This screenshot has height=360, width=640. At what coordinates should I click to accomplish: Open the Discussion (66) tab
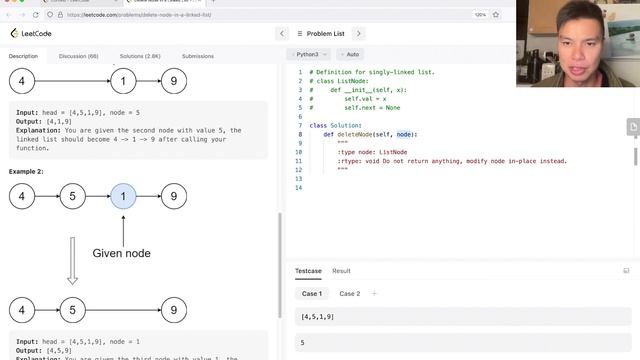[x=78, y=56]
